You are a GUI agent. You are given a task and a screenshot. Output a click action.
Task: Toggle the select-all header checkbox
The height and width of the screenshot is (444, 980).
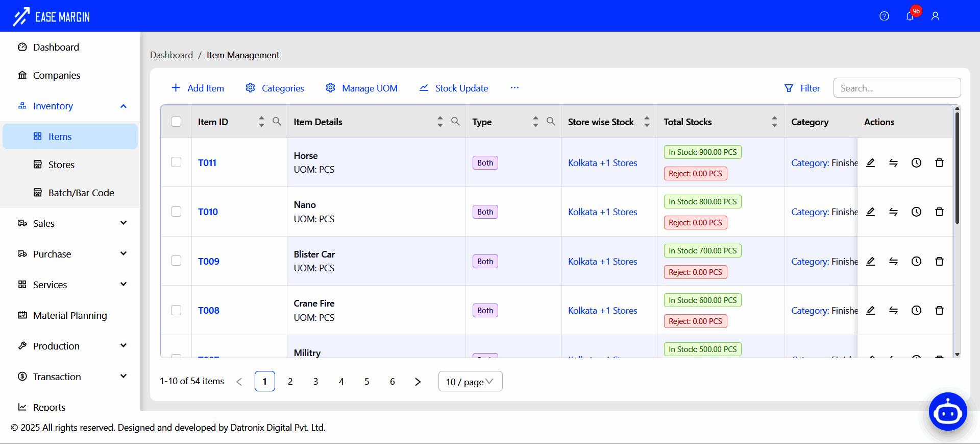click(x=176, y=122)
